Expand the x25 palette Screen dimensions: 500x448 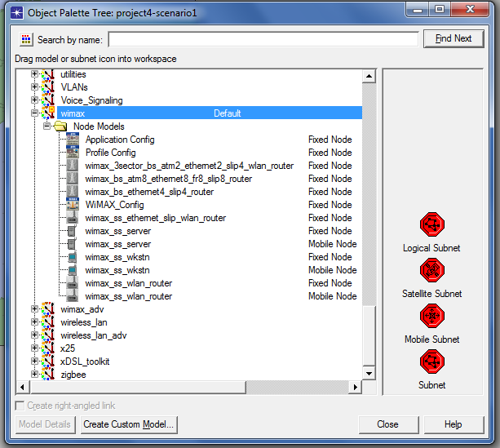click(34, 348)
